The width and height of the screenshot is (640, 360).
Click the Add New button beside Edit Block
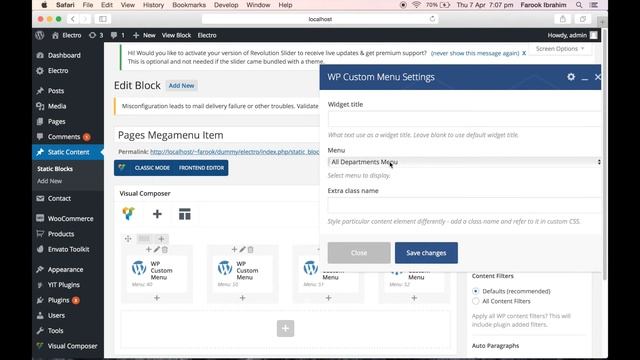[182, 86]
